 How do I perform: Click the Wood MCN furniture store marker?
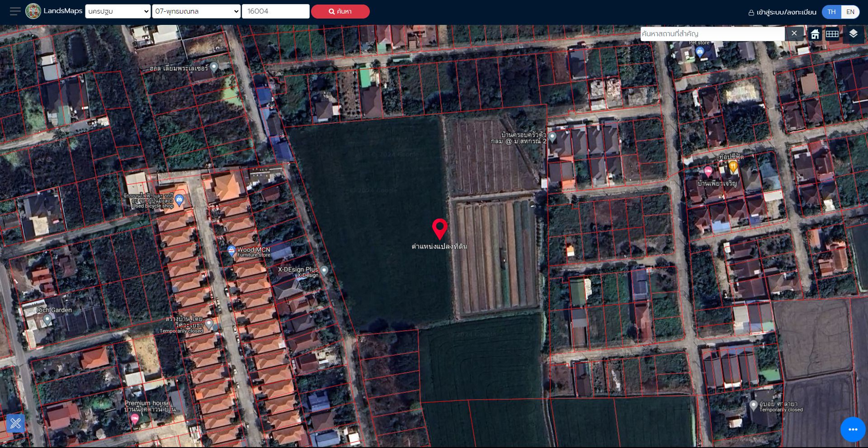pos(231,251)
